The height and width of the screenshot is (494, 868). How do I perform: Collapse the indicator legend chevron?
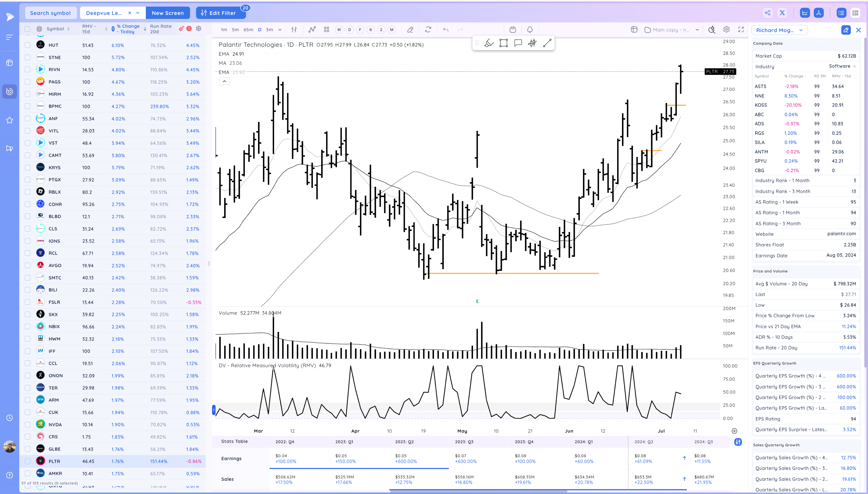[224, 81]
